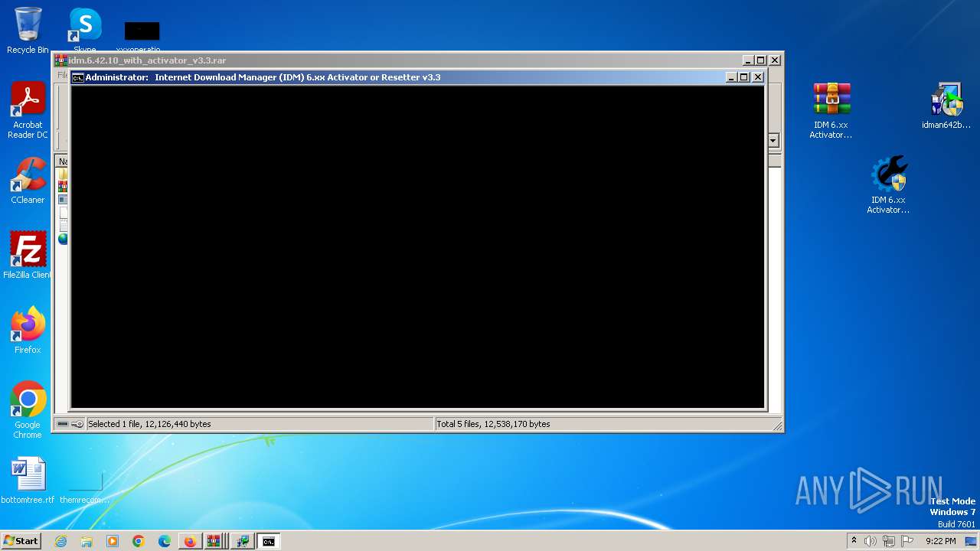This screenshot has height=551, width=980.
Task: Open Windows Media Player from the taskbar
Action: pyautogui.click(x=113, y=541)
